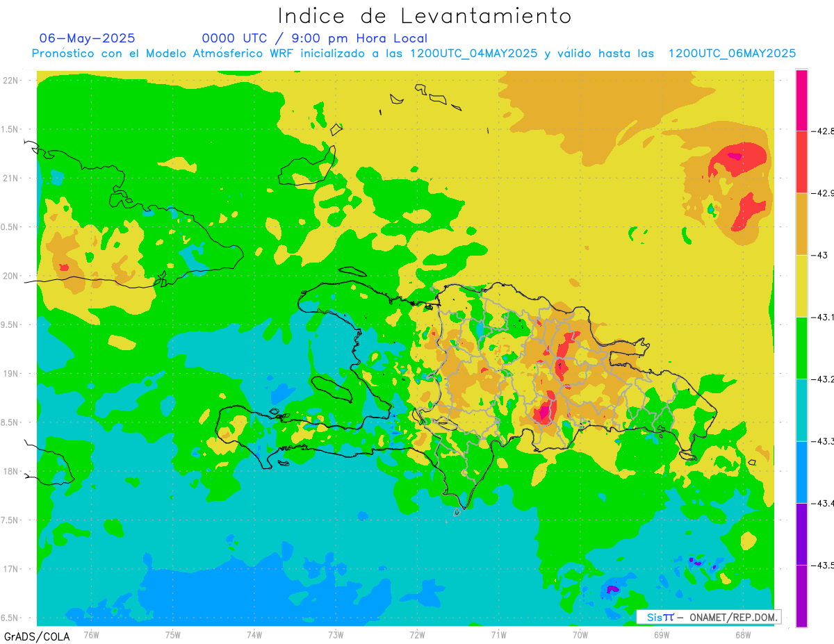
Task: Click the 'Indice de Levantamiento' title
Action: tap(425, 15)
